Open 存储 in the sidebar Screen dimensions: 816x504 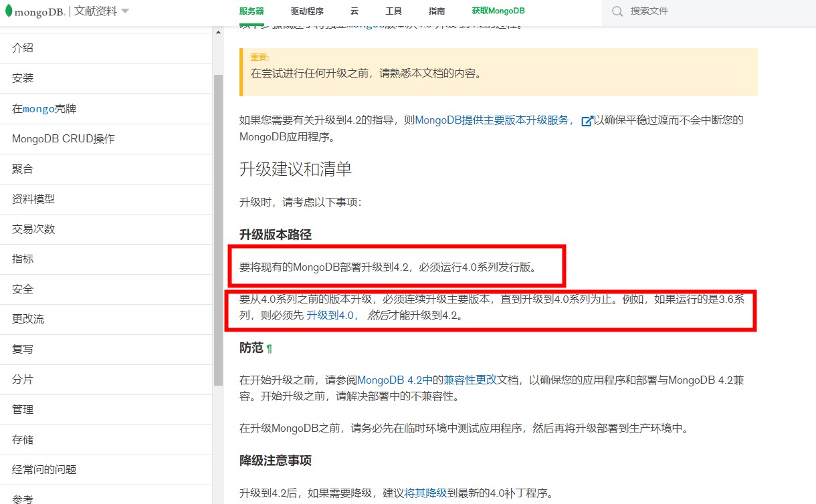point(106,439)
